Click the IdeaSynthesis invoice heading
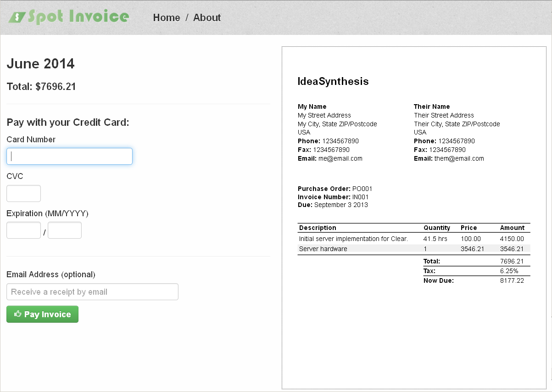 pos(333,82)
